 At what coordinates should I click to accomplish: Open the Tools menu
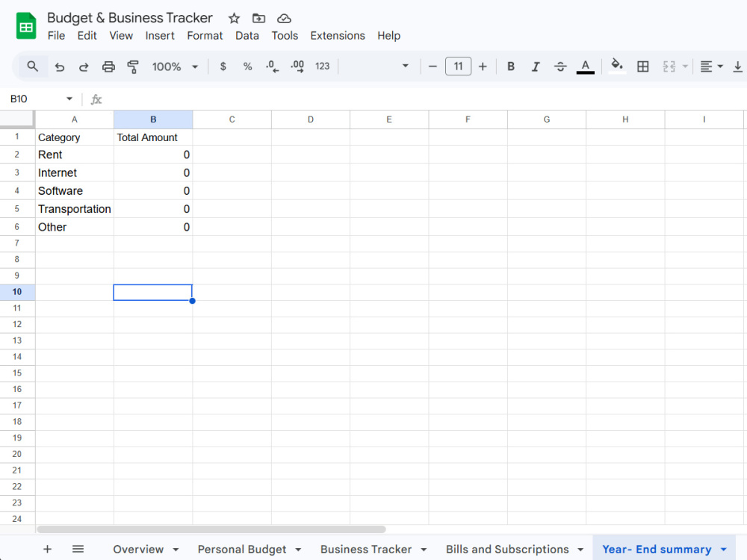pyautogui.click(x=285, y=36)
